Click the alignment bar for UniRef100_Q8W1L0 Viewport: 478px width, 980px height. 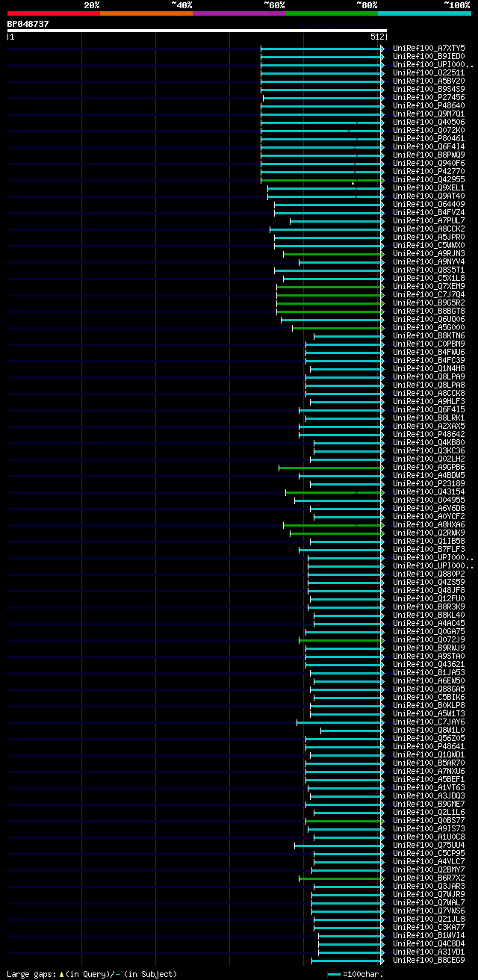tap(353, 730)
